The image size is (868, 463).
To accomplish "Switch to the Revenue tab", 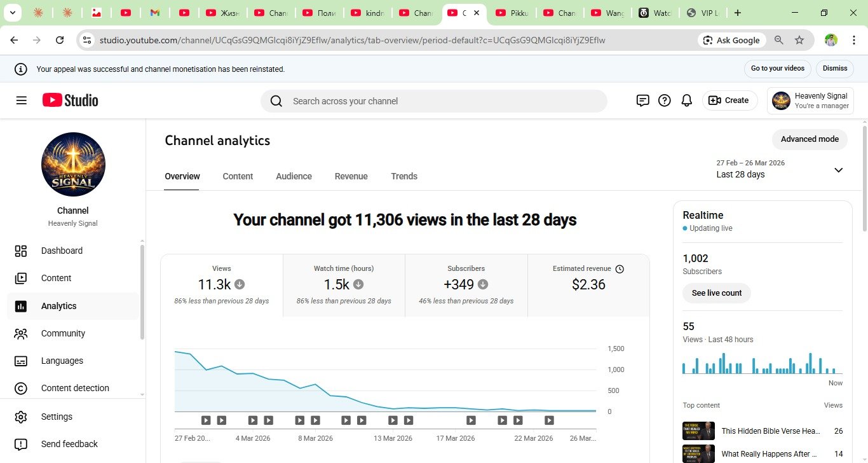I will pyautogui.click(x=351, y=176).
